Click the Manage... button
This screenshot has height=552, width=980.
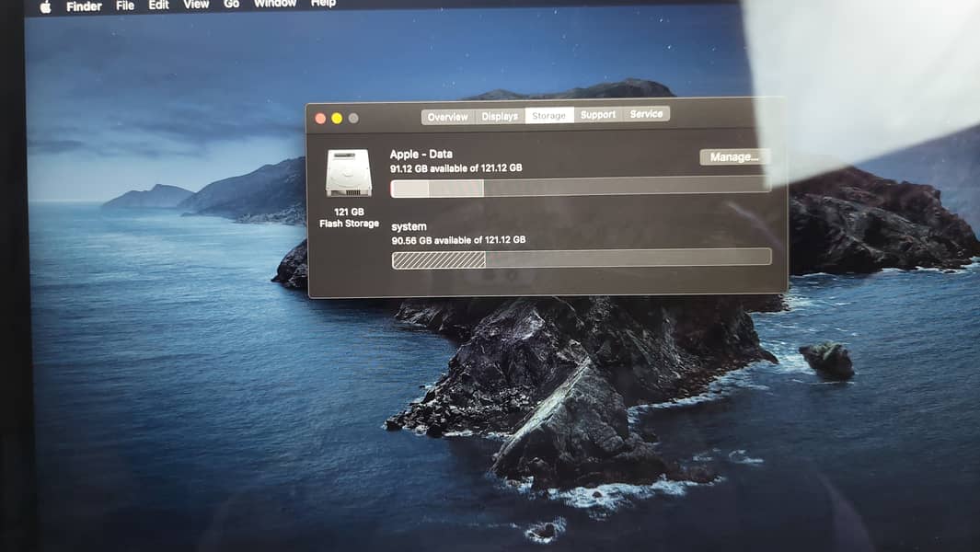(x=734, y=157)
